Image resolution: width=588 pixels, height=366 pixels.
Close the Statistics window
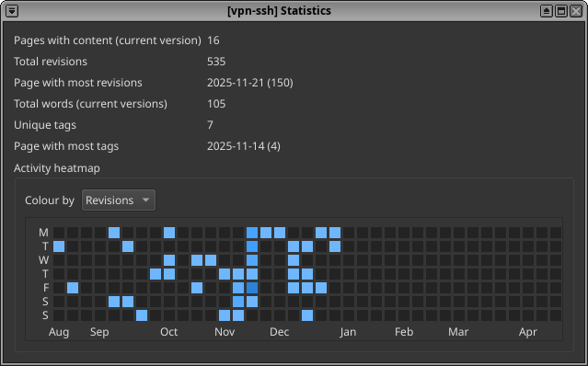click(576, 11)
